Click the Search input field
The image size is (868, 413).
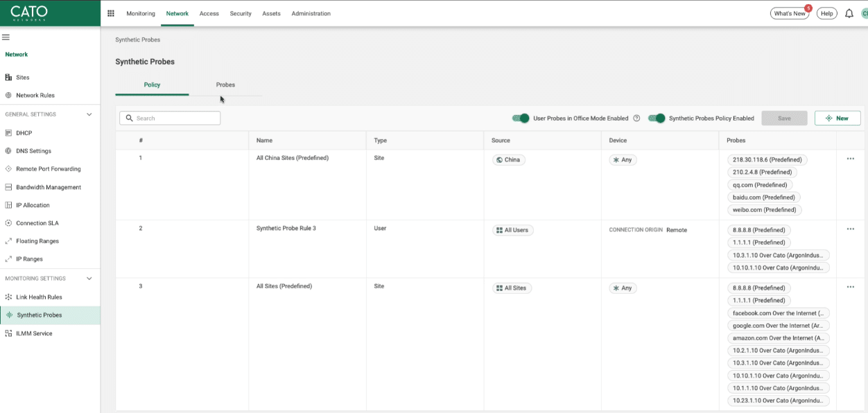(x=170, y=118)
